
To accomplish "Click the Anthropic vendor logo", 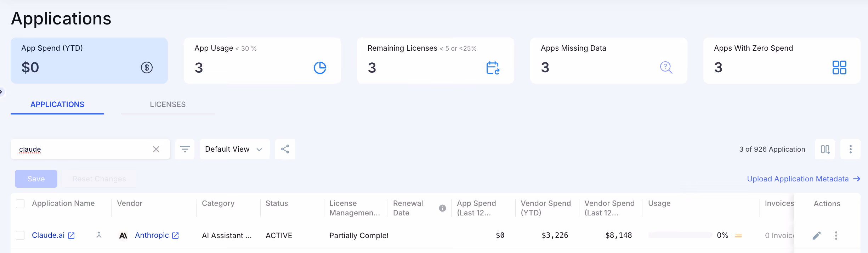I will (x=123, y=236).
